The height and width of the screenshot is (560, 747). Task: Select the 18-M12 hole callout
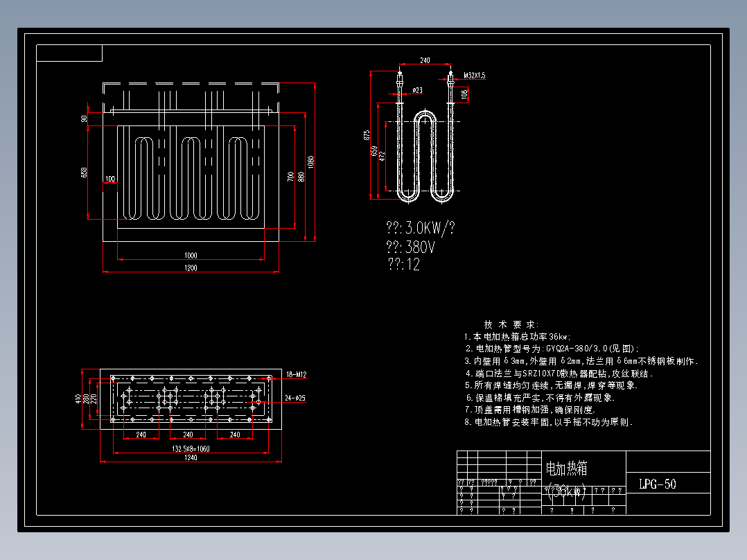point(296,374)
